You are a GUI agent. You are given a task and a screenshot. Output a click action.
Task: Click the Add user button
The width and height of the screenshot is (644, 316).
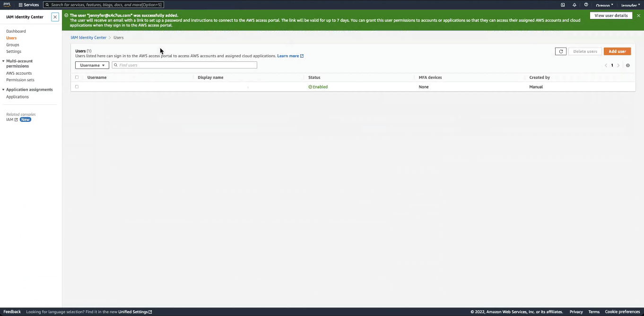pyautogui.click(x=617, y=51)
